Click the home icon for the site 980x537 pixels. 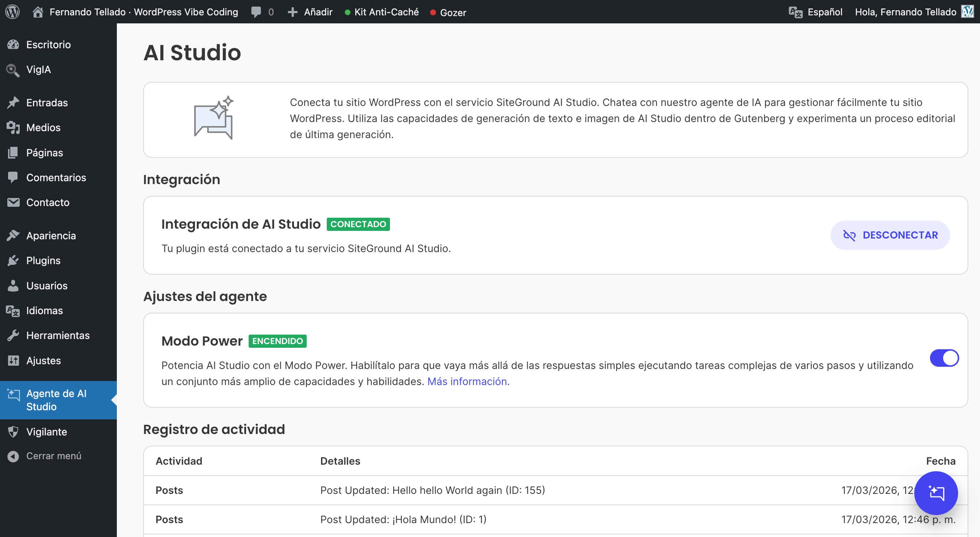[38, 12]
